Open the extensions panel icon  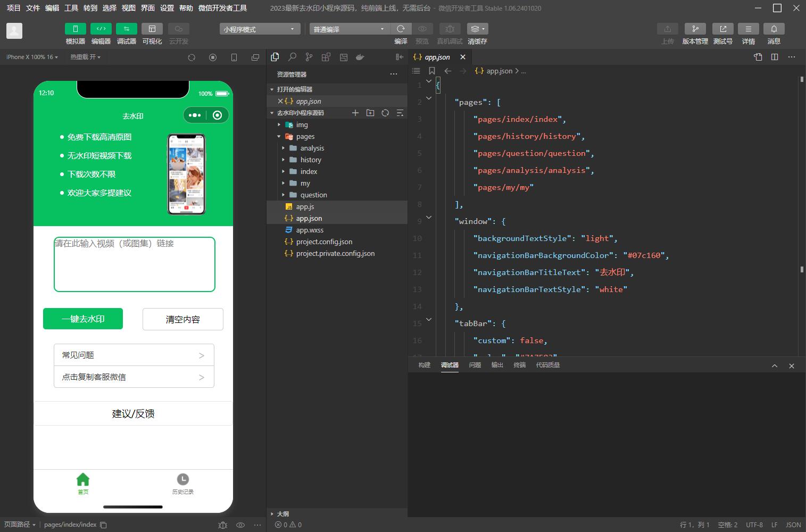pos(326,57)
